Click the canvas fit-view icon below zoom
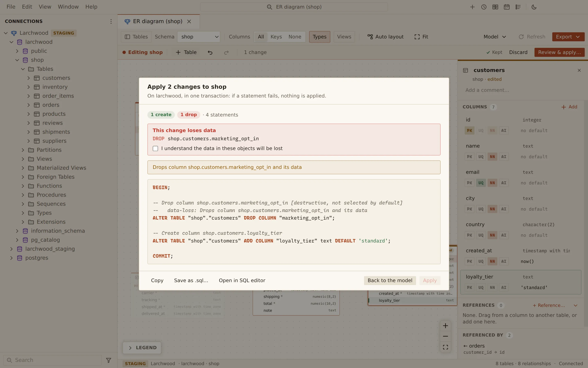The width and height of the screenshot is (588, 368). (445, 347)
